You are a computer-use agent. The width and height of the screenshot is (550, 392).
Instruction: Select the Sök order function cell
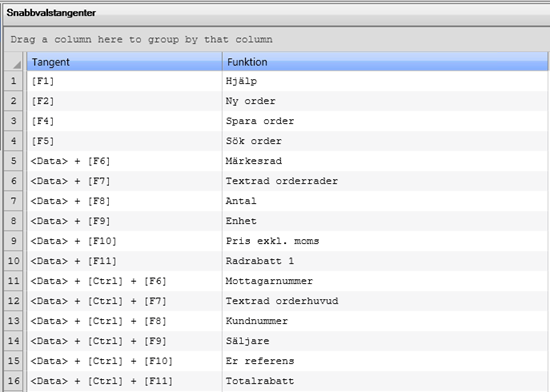pyautogui.click(x=385, y=141)
